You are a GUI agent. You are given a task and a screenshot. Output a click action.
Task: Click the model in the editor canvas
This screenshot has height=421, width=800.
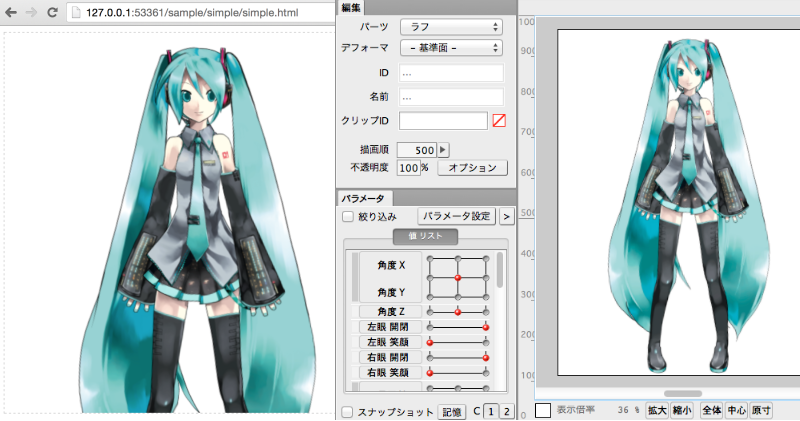point(689,204)
